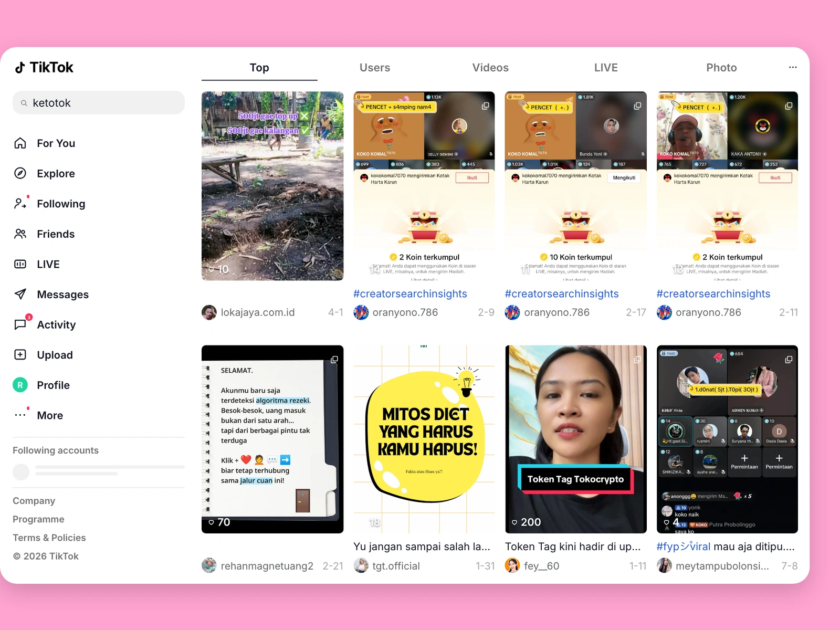Open lokajaya.com.id username link
The width and height of the screenshot is (840, 630).
pyautogui.click(x=258, y=312)
